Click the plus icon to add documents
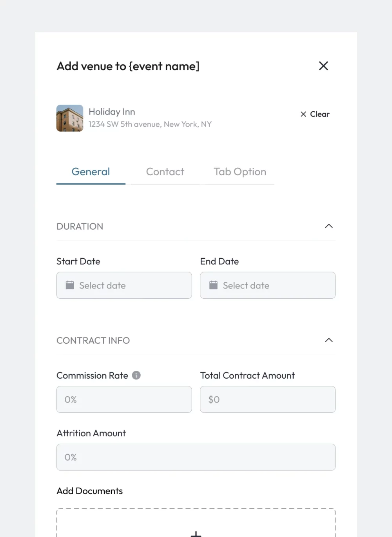Image resolution: width=392 pixels, height=537 pixels. click(196, 534)
